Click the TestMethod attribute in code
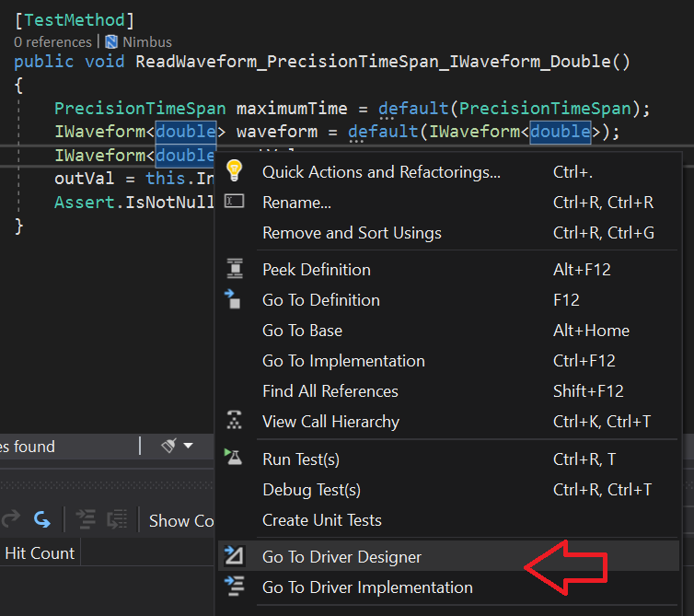 (75, 20)
